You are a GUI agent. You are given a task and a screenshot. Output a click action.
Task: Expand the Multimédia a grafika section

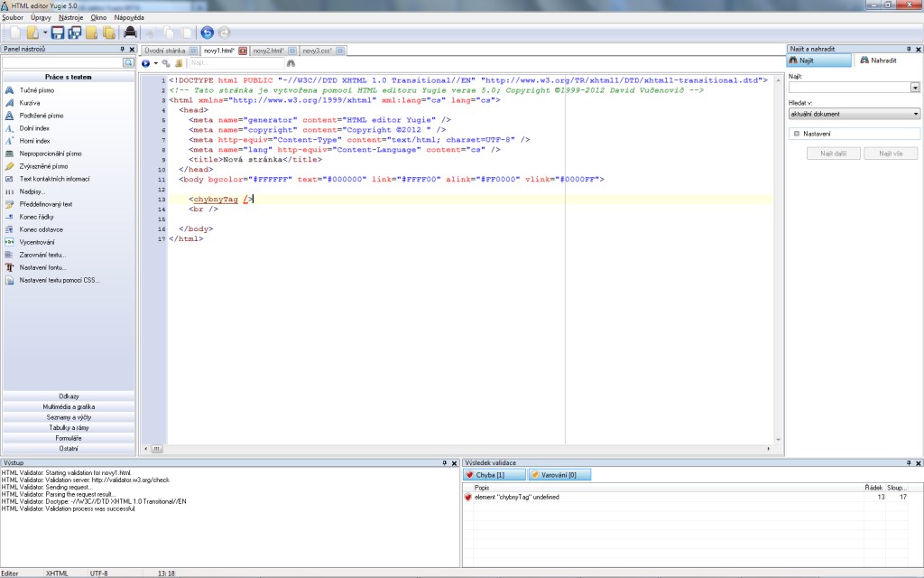pyautogui.click(x=69, y=406)
